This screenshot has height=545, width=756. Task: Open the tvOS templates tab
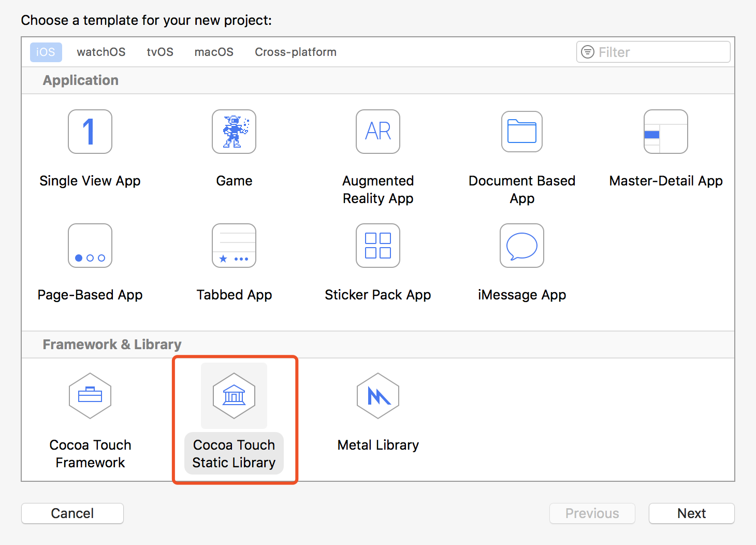(x=160, y=52)
